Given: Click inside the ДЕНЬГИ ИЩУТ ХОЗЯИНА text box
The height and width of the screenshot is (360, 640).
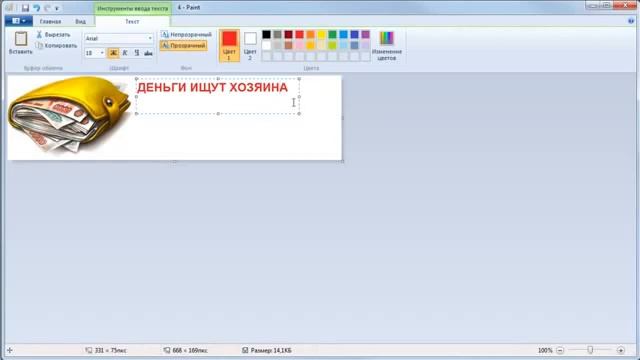Looking at the screenshot, I should click(218, 96).
